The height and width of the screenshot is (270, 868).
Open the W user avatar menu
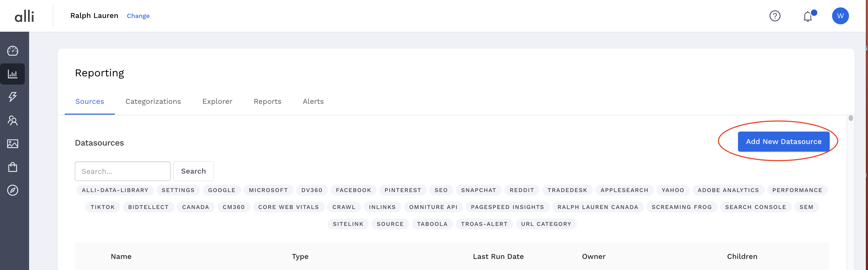point(840,16)
